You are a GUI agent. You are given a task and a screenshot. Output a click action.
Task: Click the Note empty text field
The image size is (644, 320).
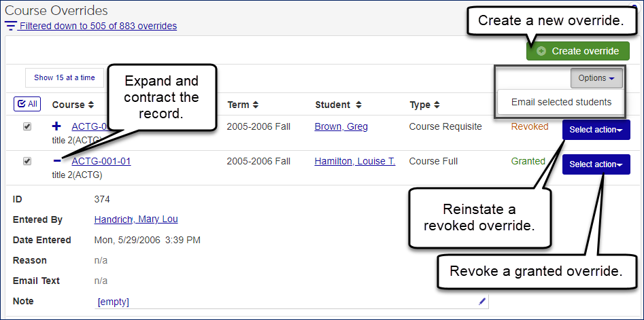(286, 301)
